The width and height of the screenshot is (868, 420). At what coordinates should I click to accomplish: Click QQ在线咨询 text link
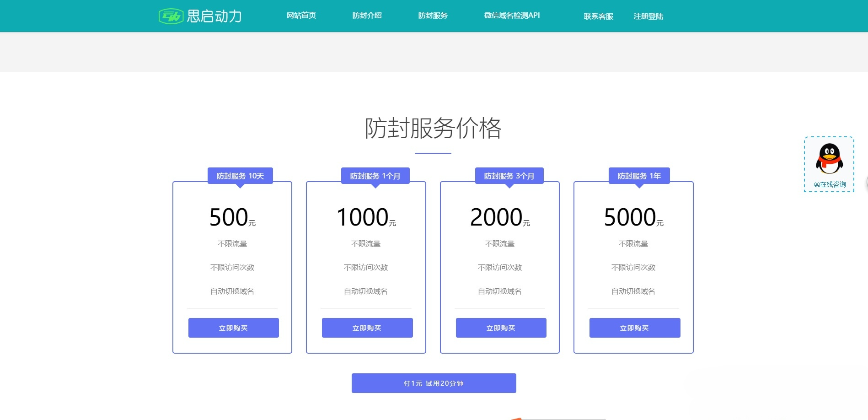click(x=829, y=185)
